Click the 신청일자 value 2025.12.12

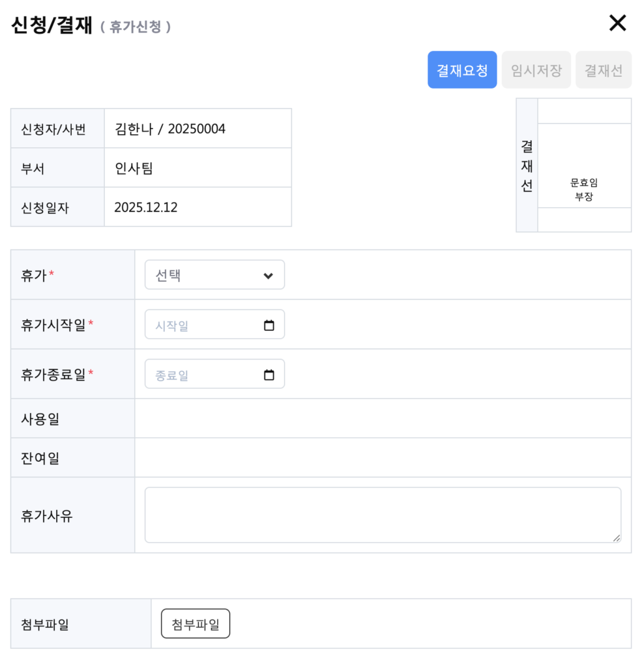point(146,208)
